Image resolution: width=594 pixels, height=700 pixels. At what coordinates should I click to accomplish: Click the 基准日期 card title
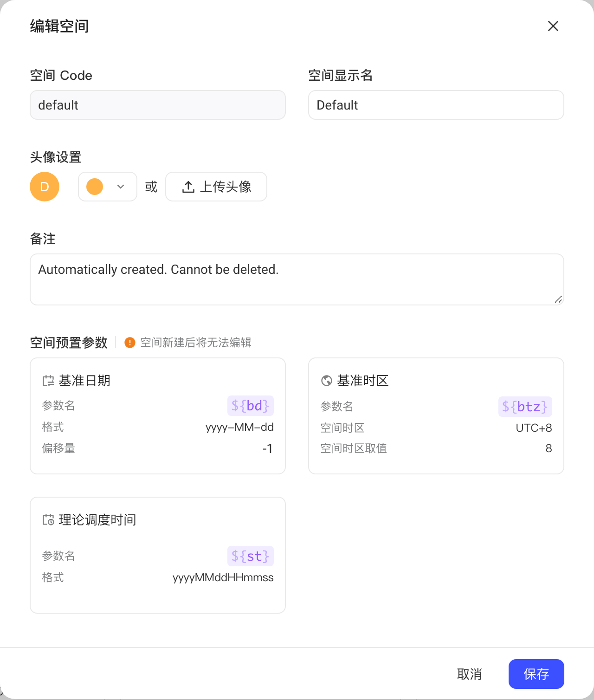(84, 381)
